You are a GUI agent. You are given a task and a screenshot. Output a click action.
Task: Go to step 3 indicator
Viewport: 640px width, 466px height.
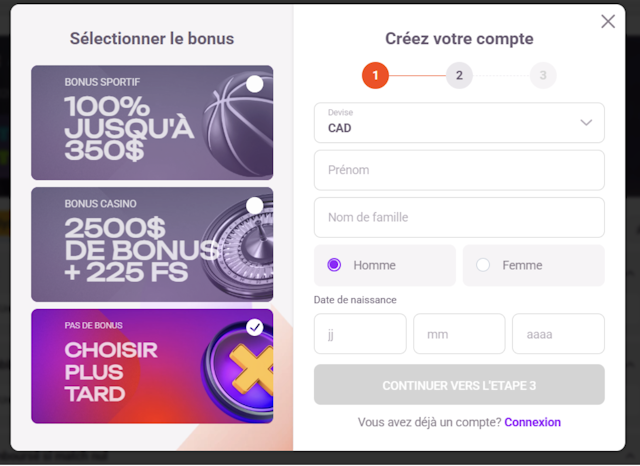pyautogui.click(x=543, y=75)
